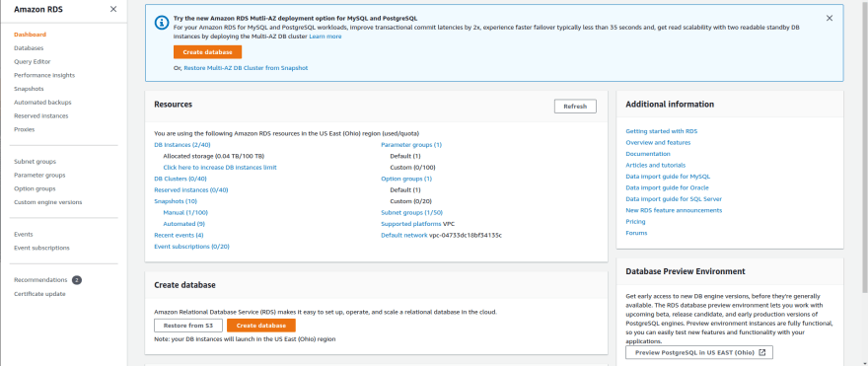Open Certificate update page
The height and width of the screenshot is (366, 868).
coord(39,294)
